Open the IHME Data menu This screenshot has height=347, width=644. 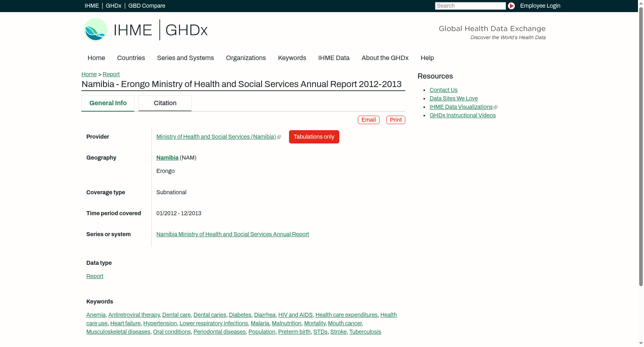click(334, 58)
